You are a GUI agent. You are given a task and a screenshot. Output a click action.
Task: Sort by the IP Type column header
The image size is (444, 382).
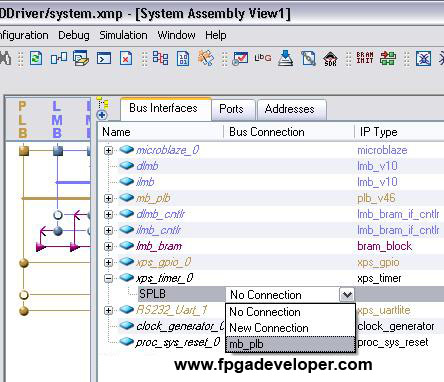click(399, 132)
